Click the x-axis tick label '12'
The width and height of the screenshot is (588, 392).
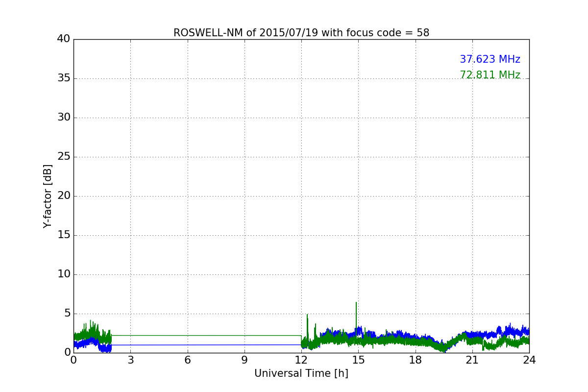pos(301,360)
